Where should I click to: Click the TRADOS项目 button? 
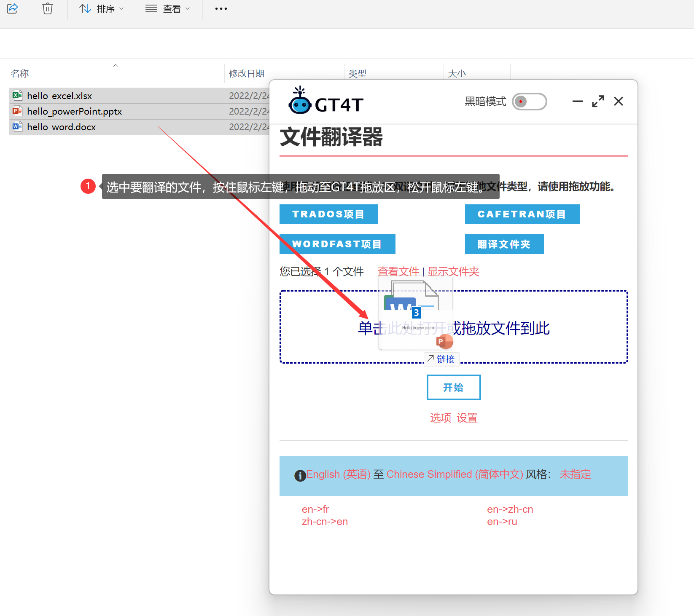(328, 214)
